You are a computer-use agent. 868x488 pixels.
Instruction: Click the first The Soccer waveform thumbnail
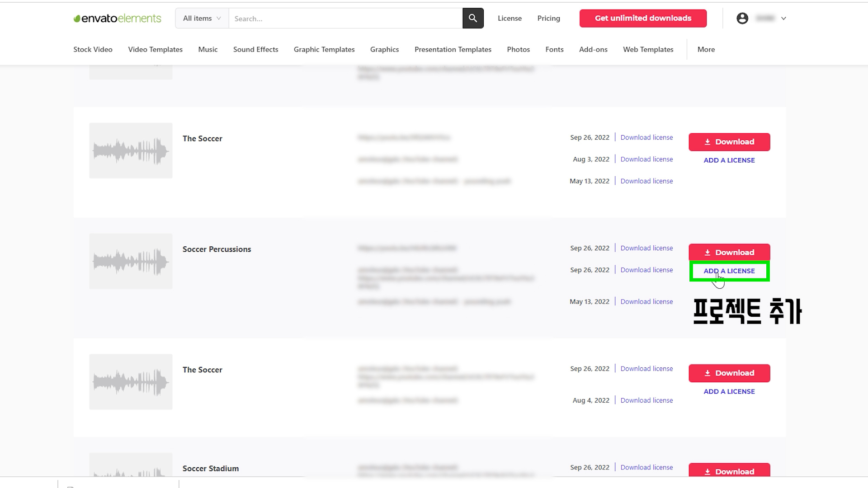(131, 150)
